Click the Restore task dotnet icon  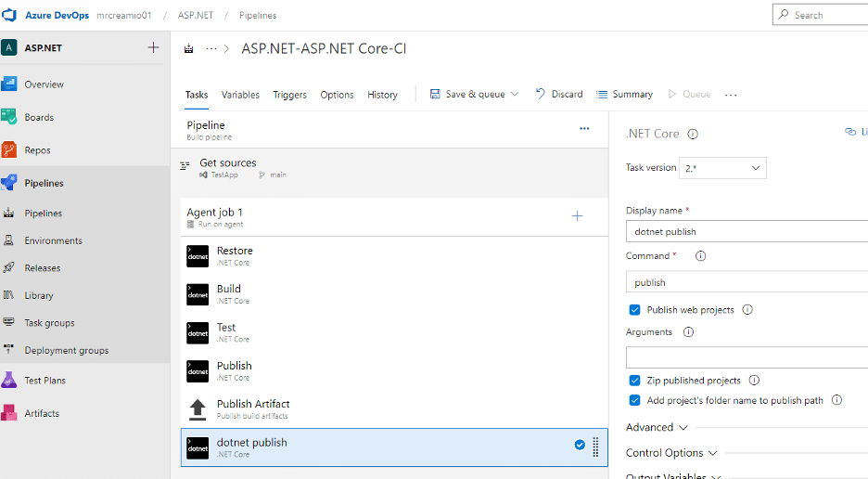coord(198,256)
